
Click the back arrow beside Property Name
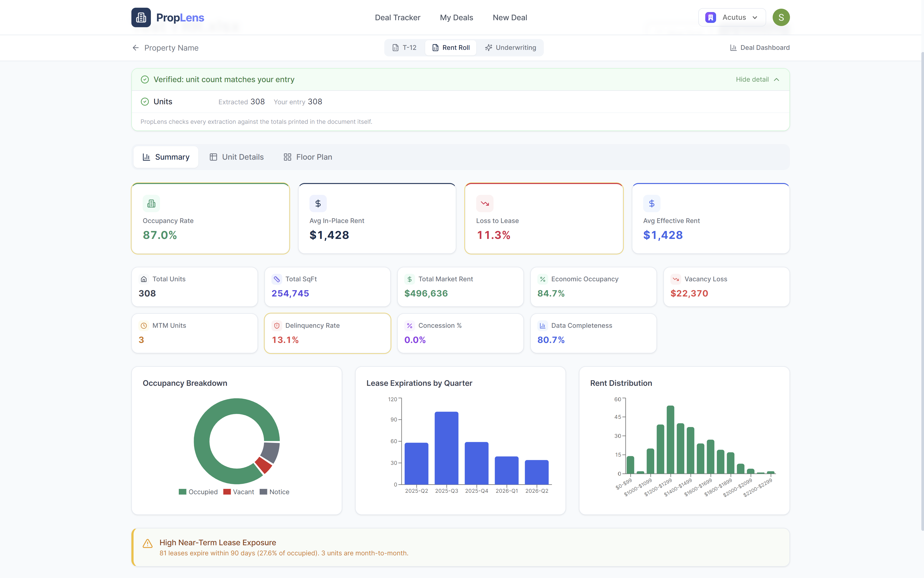point(135,48)
